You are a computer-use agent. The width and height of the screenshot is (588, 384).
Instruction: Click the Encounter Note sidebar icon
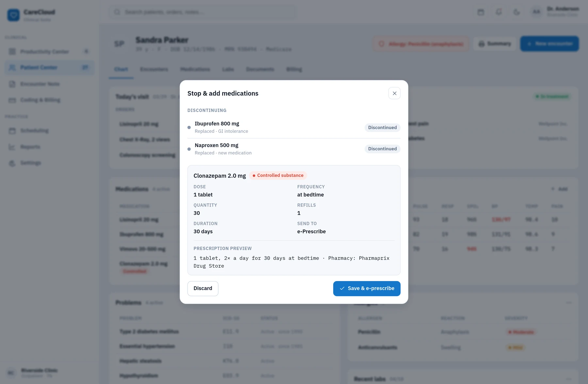[12, 84]
